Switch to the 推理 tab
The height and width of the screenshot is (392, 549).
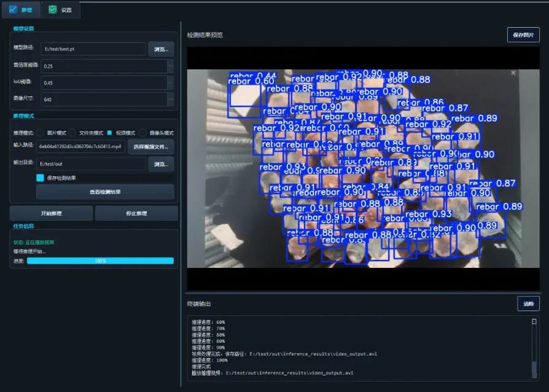(x=21, y=10)
